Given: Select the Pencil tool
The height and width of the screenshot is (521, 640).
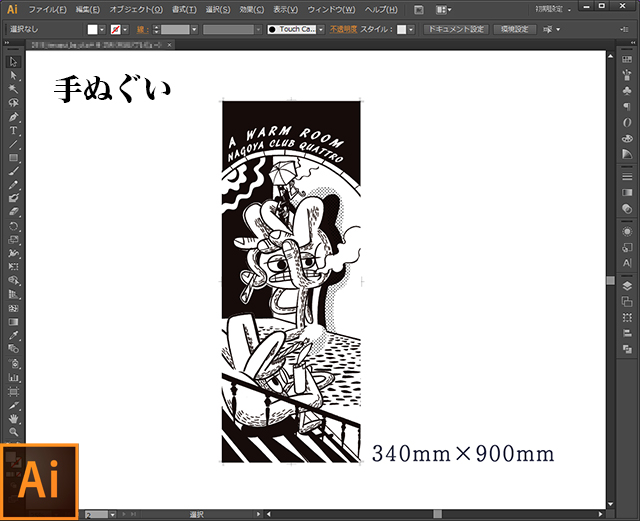Looking at the screenshot, I should tap(13, 185).
